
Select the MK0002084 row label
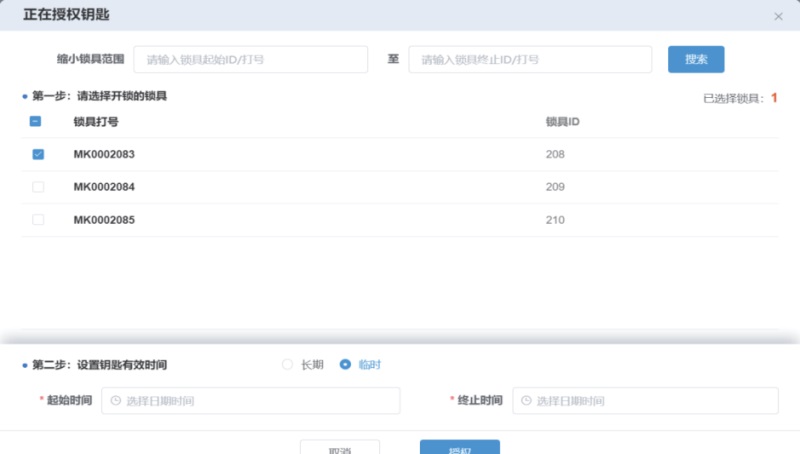[x=104, y=187]
